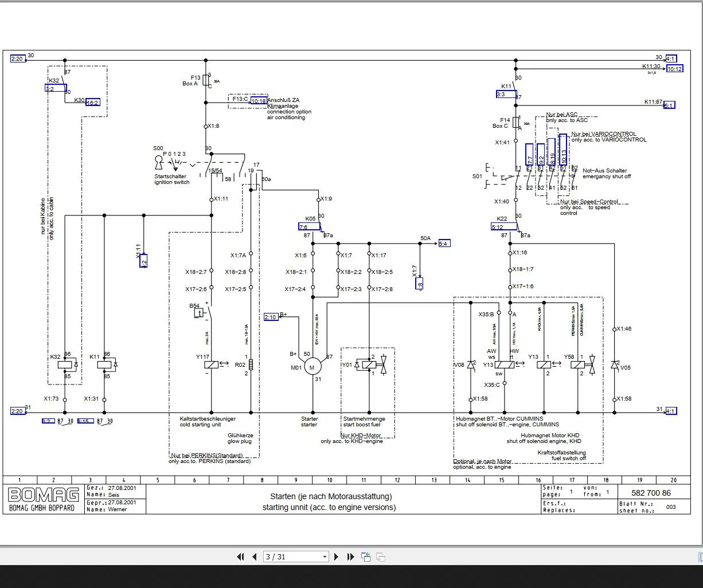Open the 4:1 link at top-right line 30
Viewport: 703px width, 588px height.
(x=670, y=58)
